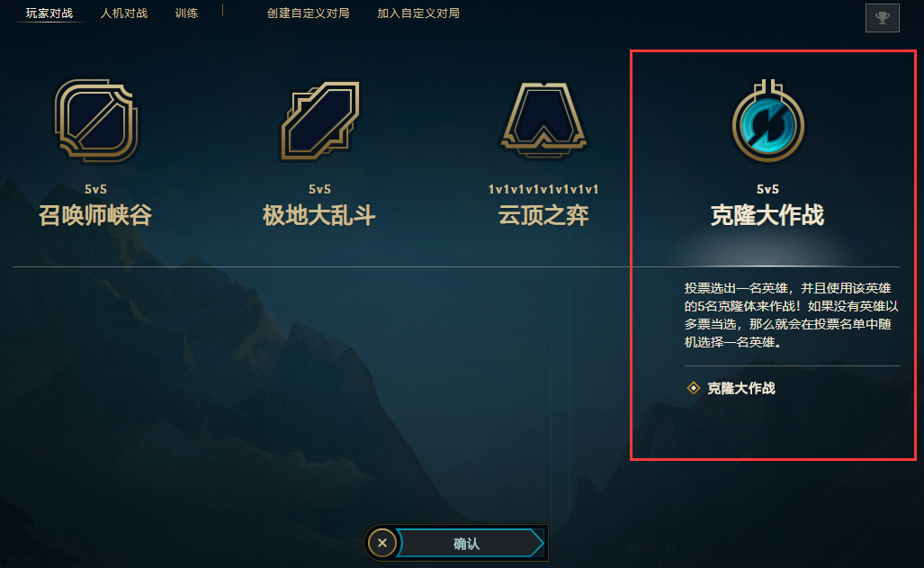Image resolution: width=924 pixels, height=568 pixels.
Task: Click the 克隆大作战 mode description paragraph
Action: click(x=791, y=315)
